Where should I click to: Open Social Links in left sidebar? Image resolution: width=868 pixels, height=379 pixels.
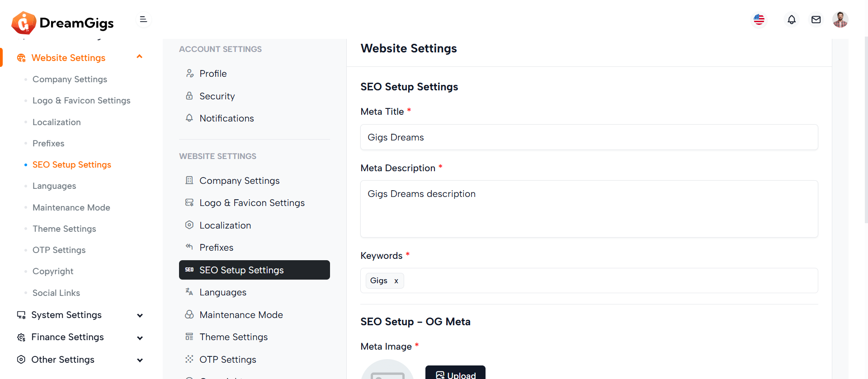(x=56, y=293)
